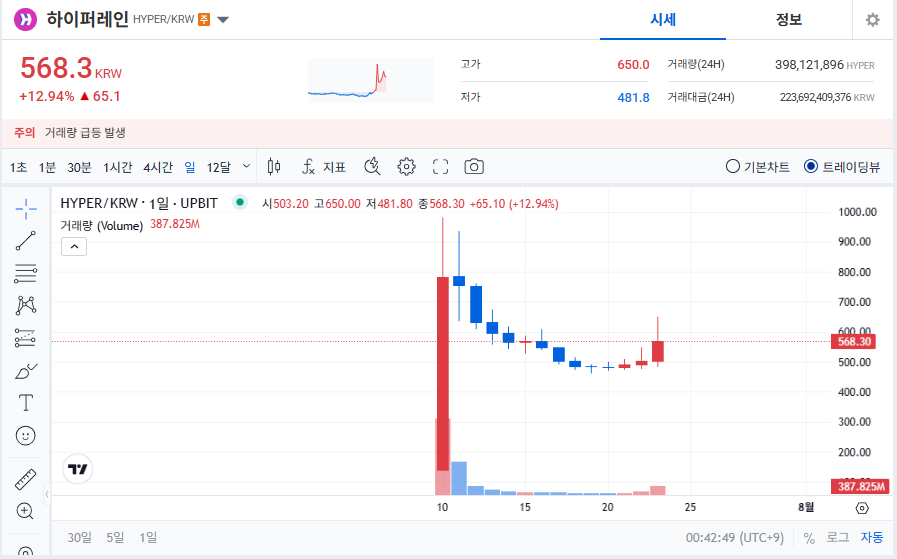Click the 398,121,896 HYPER volume value
The image size is (897, 559).
[824, 65]
